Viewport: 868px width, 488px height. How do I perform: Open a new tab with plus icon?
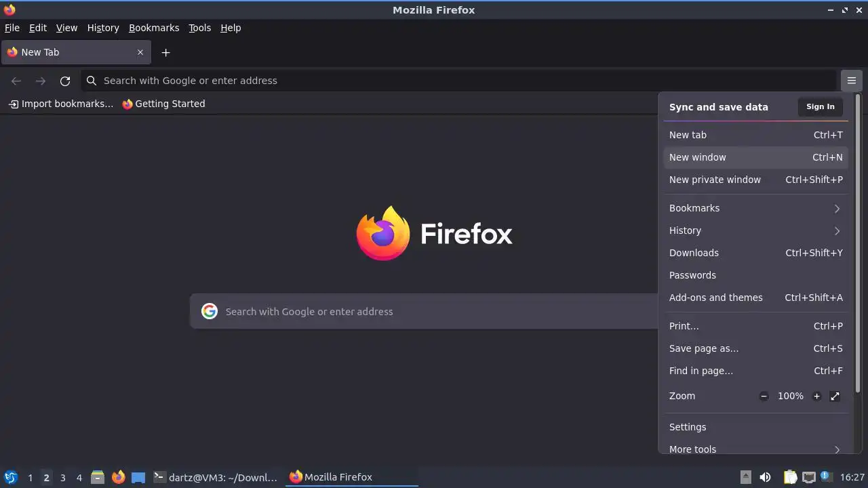[x=165, y=52]
